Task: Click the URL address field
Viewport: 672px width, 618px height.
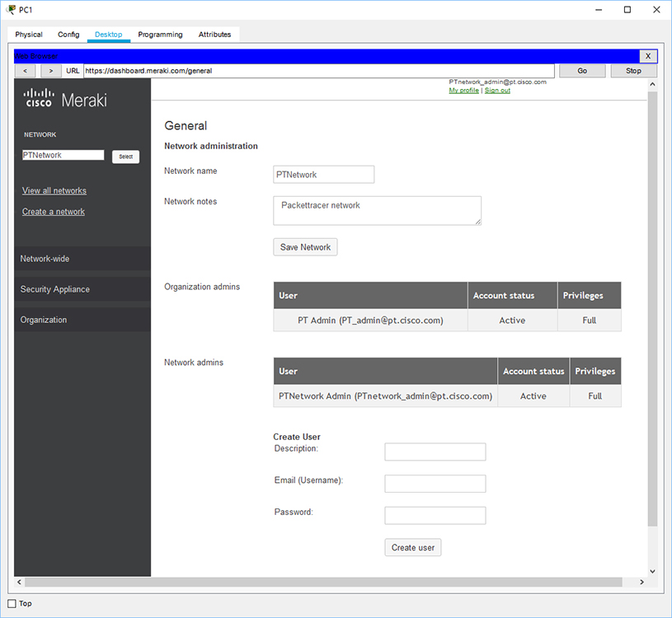Action: (x=319, y=71)
